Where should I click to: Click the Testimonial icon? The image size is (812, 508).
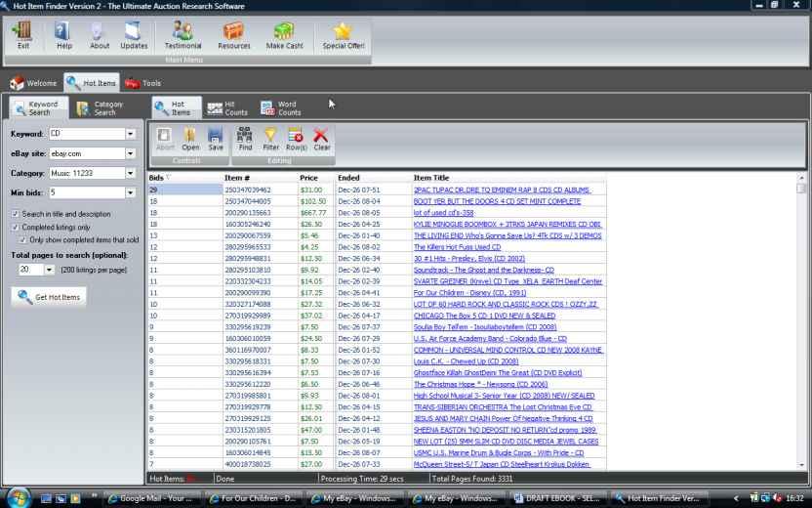tap(183, 32)
